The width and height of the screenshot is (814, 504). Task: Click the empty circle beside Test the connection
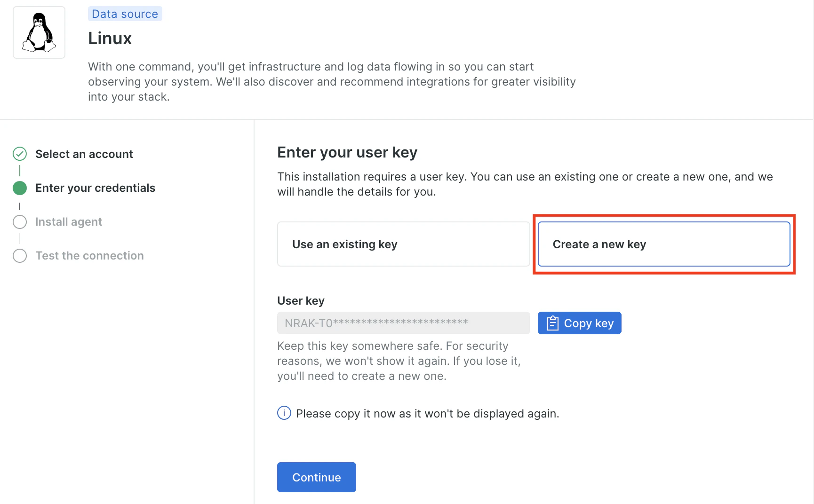pyautogui.click(x=20, y=256)
